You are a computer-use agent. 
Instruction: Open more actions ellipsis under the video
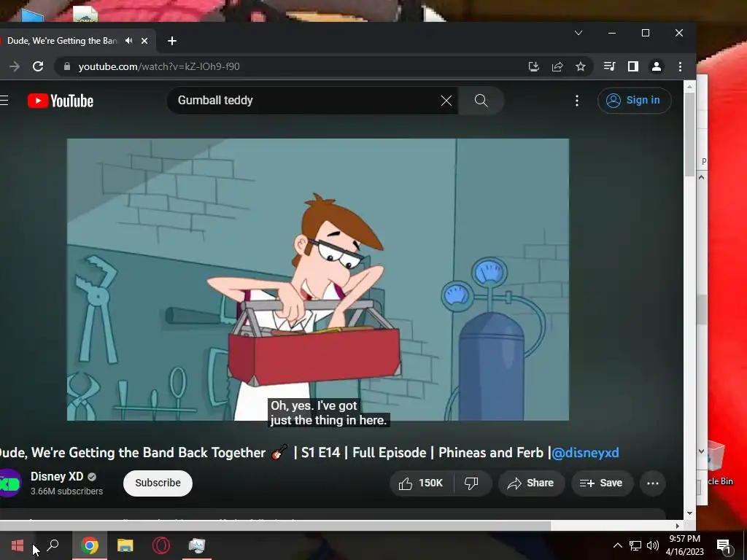coord(653,483)
